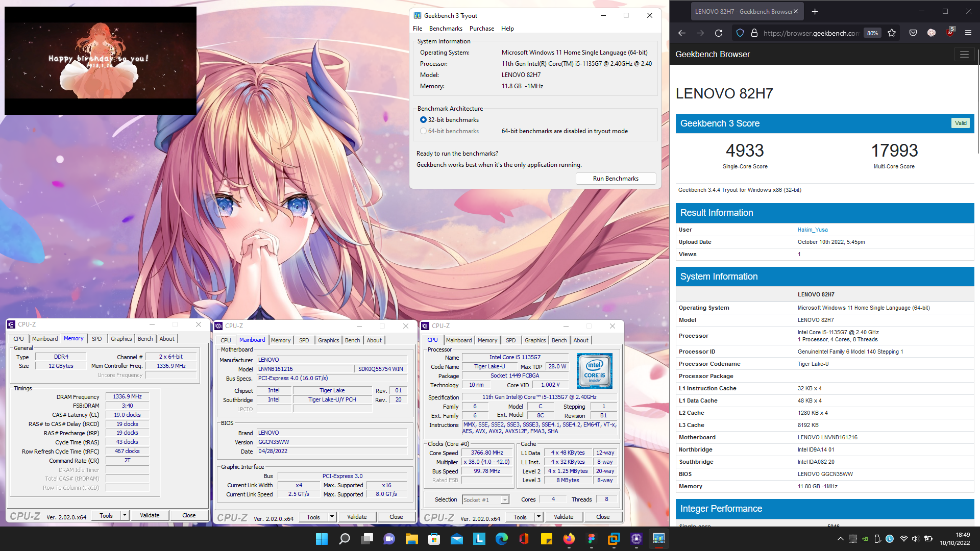Image resolution: width=980 pixels, height=551 pixels.
Task: Click the Intel Core i5 logo in CPU-Z
Action: [594, 371]
